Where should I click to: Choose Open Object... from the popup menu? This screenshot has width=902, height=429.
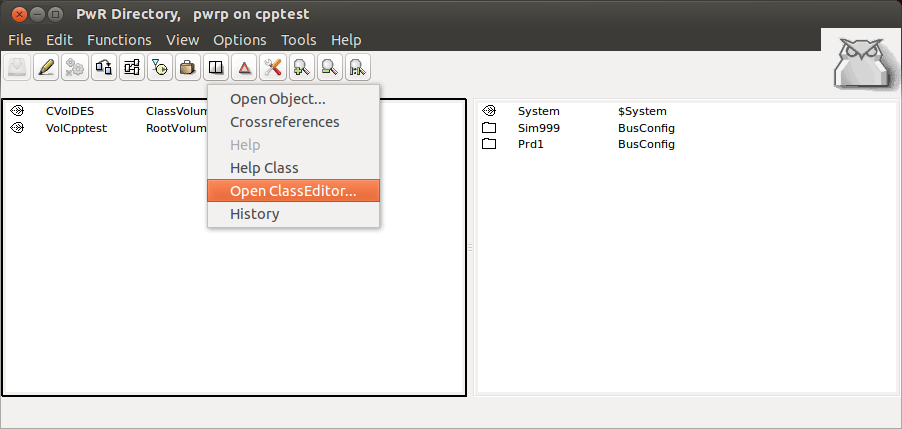point(293,99)
